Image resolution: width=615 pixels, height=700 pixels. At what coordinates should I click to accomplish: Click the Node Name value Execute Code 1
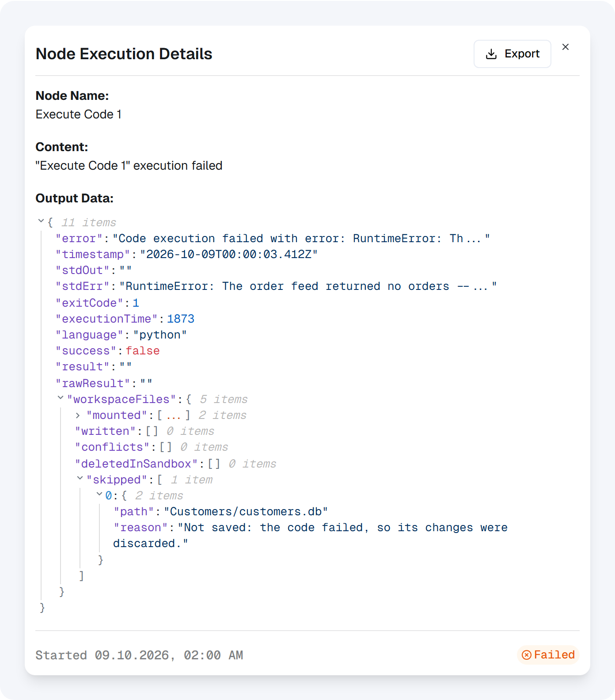(79, 114)
